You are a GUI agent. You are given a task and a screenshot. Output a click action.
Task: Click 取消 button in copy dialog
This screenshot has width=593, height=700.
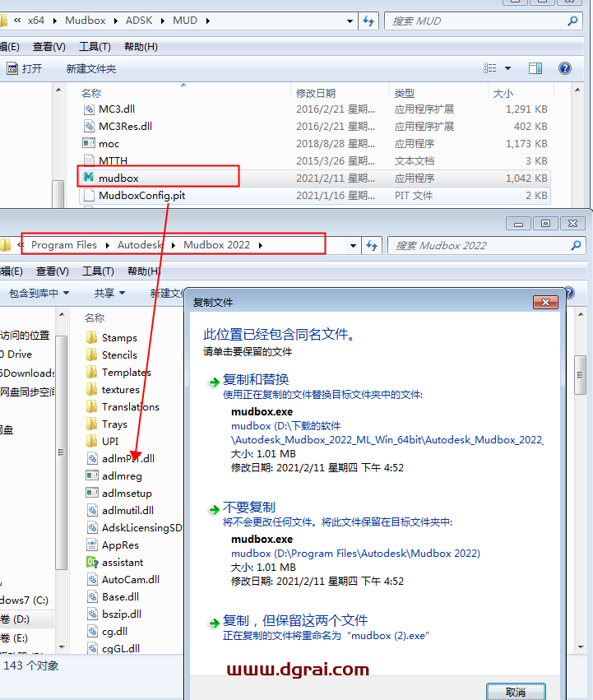516,692
